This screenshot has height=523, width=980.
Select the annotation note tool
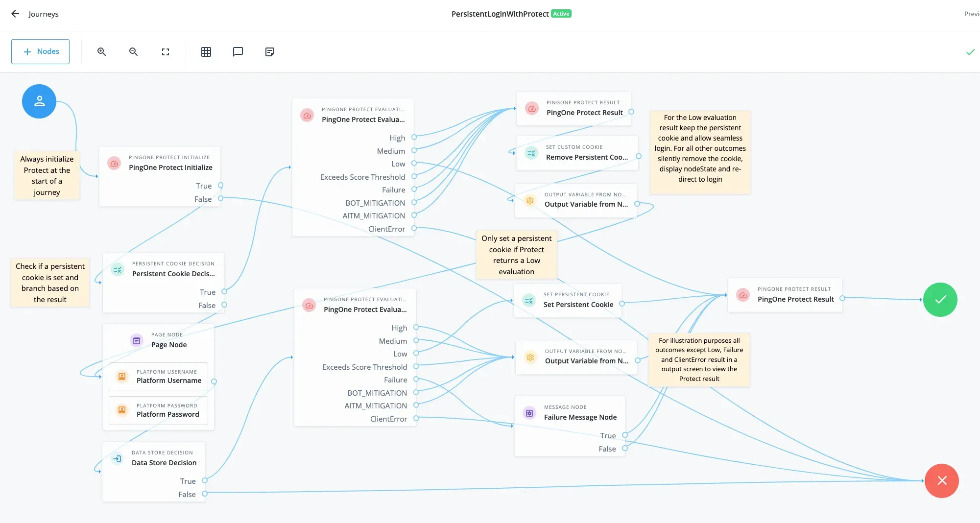click(270, 51)
